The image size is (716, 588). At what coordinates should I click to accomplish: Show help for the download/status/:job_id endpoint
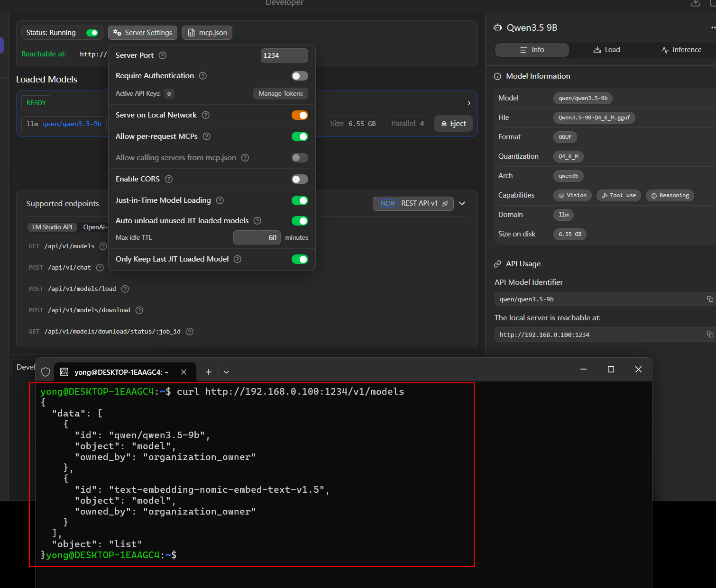pos(190,332)
